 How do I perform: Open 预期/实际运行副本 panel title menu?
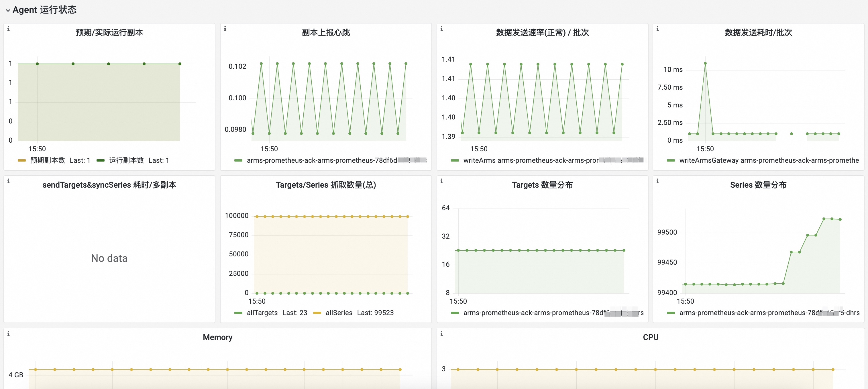point(109,32)
